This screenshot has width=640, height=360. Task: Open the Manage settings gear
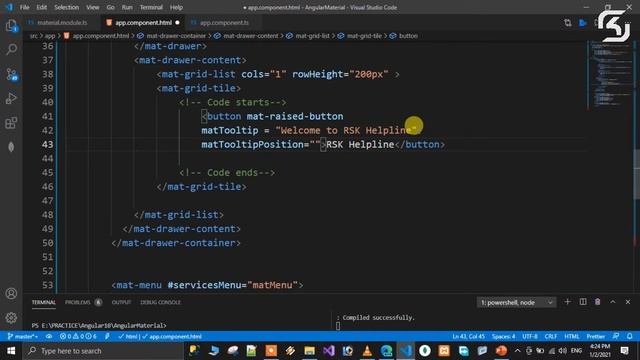(x=11, y=318)
